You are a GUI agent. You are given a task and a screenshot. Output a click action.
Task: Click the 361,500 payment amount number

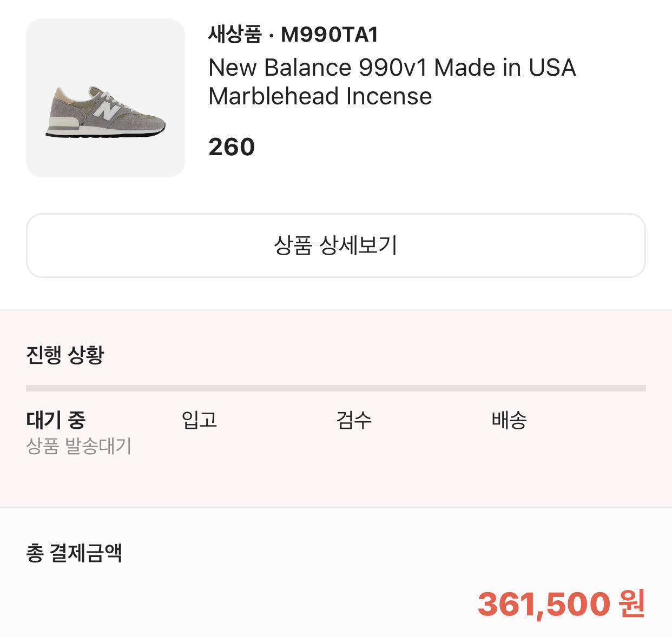tap(544, 604)
